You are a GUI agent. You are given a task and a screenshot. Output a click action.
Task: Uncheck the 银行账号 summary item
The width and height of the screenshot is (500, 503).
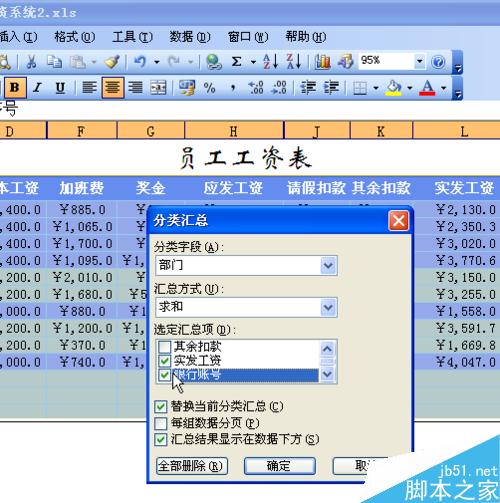164,375
